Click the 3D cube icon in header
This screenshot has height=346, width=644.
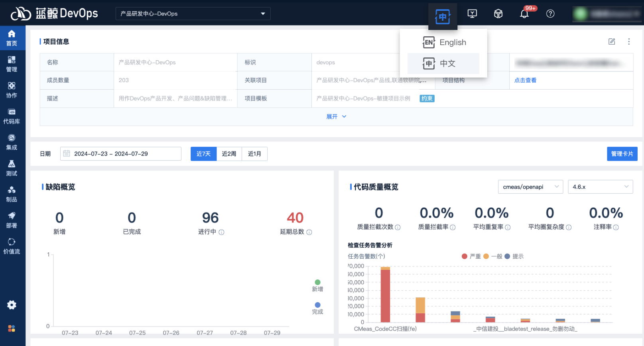click(x=498, y=14)
